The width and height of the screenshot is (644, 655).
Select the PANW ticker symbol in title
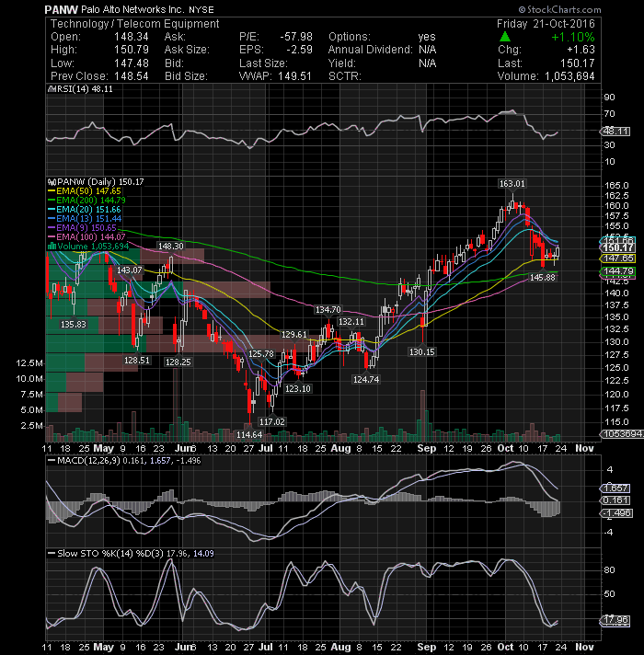62,9
